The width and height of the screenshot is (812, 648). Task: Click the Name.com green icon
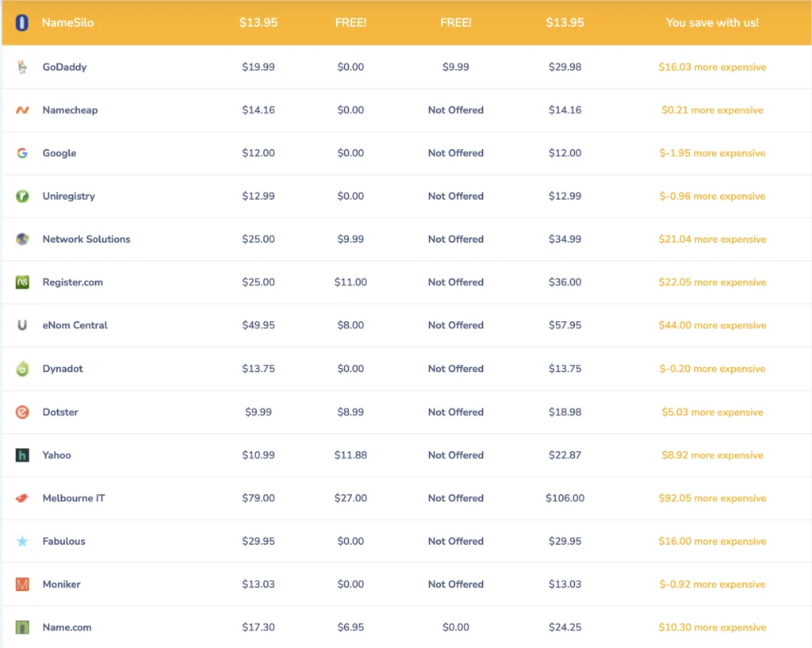22,627
